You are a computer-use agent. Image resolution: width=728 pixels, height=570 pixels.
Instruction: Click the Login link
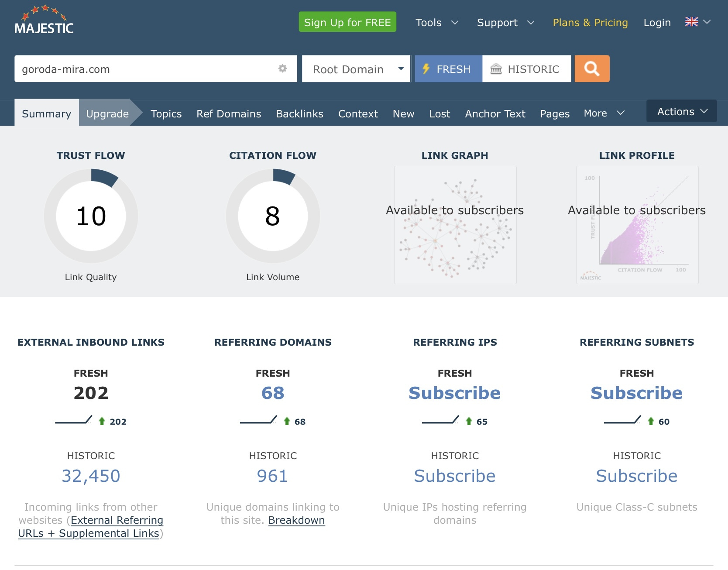(657, 23)
